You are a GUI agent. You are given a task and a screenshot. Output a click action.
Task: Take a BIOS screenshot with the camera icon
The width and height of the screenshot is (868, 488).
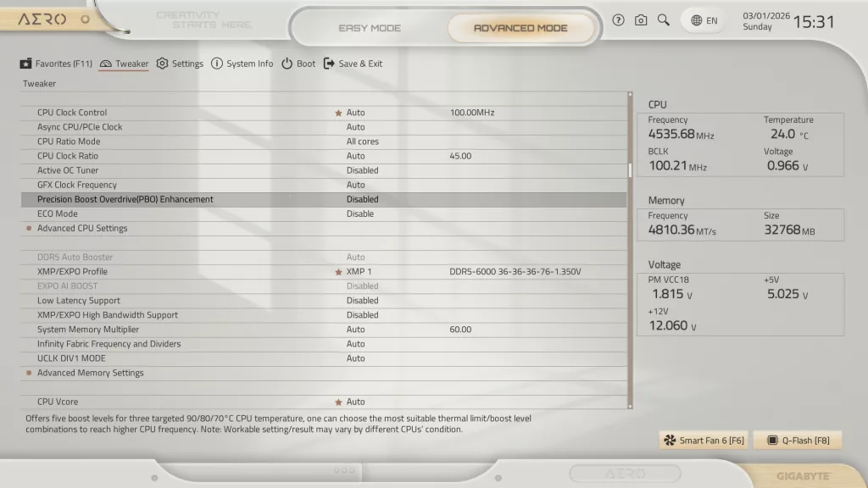click(x=639, y=19)
